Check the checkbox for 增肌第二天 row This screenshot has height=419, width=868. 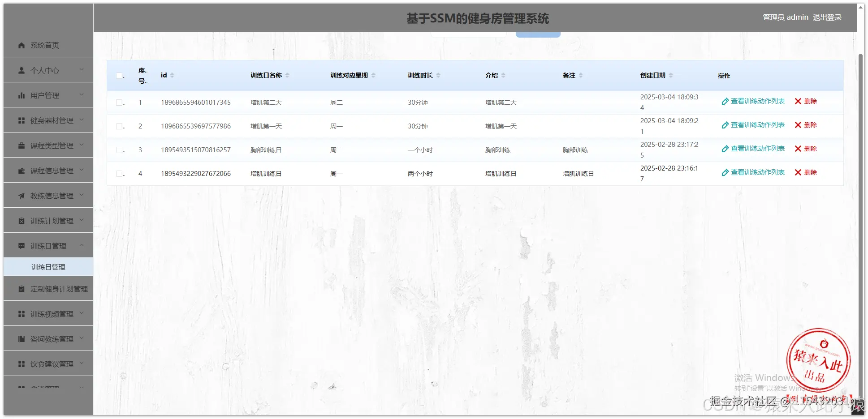point(119,102)
